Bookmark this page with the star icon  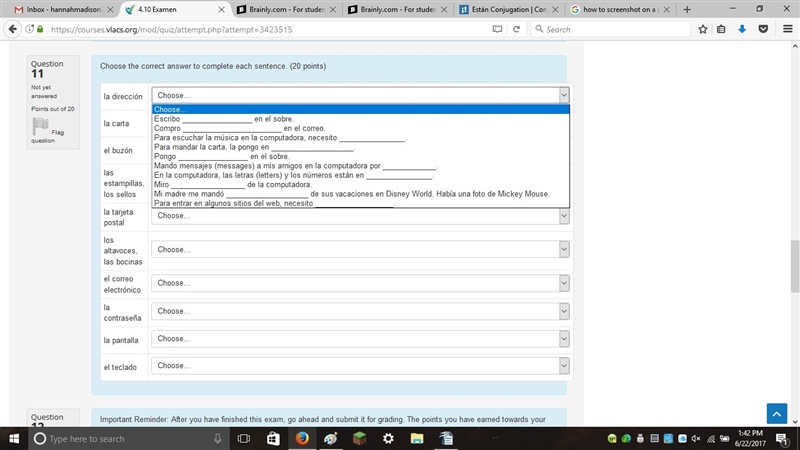click(x=703, y=29)
